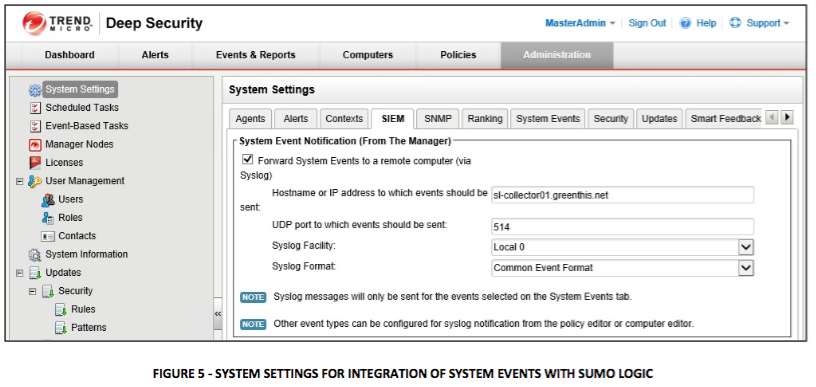The height and width of the screenshot is (387, 816).
Task: Click the Manager Nodes icon
Action: pyautogui.click(x=35, y=145)
